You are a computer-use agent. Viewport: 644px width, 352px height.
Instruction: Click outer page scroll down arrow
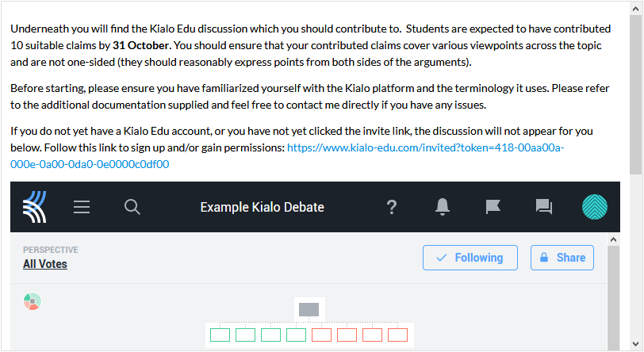point(636,344)
